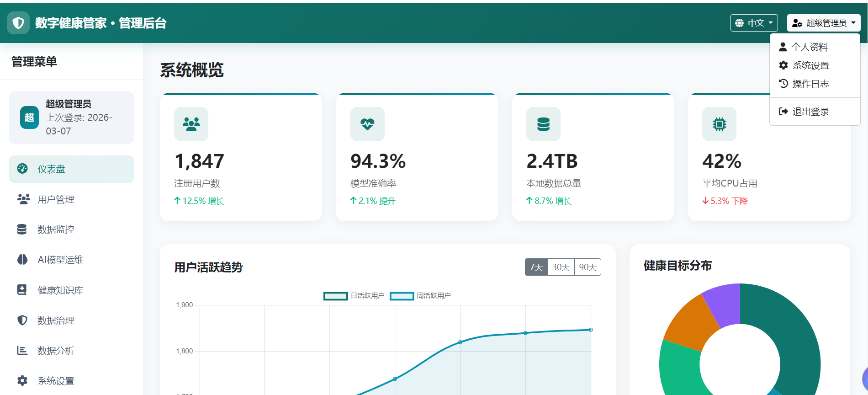Click the users icon on 注册用户数 card

[x=191, y=124]
